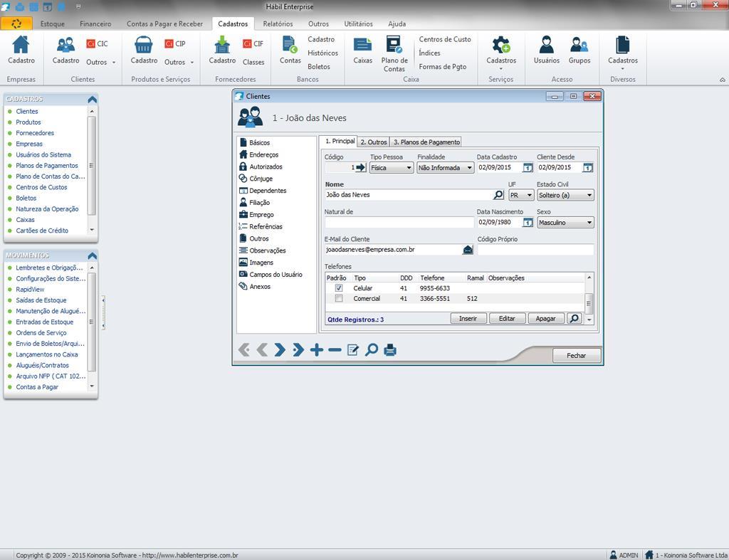Go to last record arrow

click(298, 349)
